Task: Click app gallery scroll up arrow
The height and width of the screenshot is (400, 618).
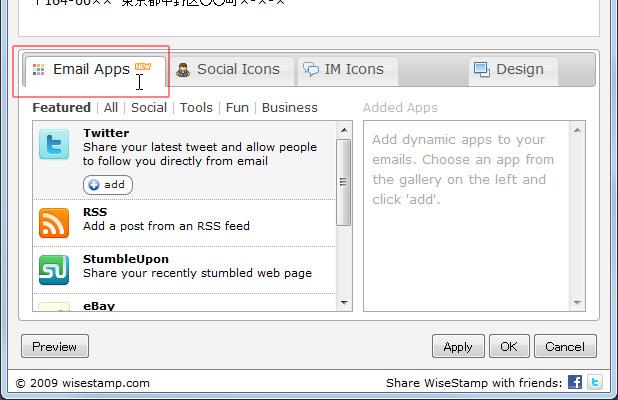Action: click(x=344, y=130)
